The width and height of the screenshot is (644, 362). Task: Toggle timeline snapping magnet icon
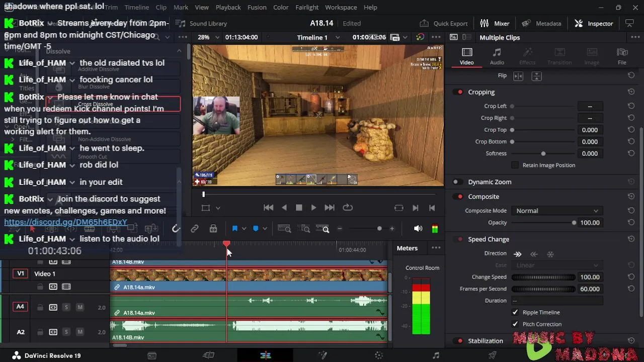[176, 229]
